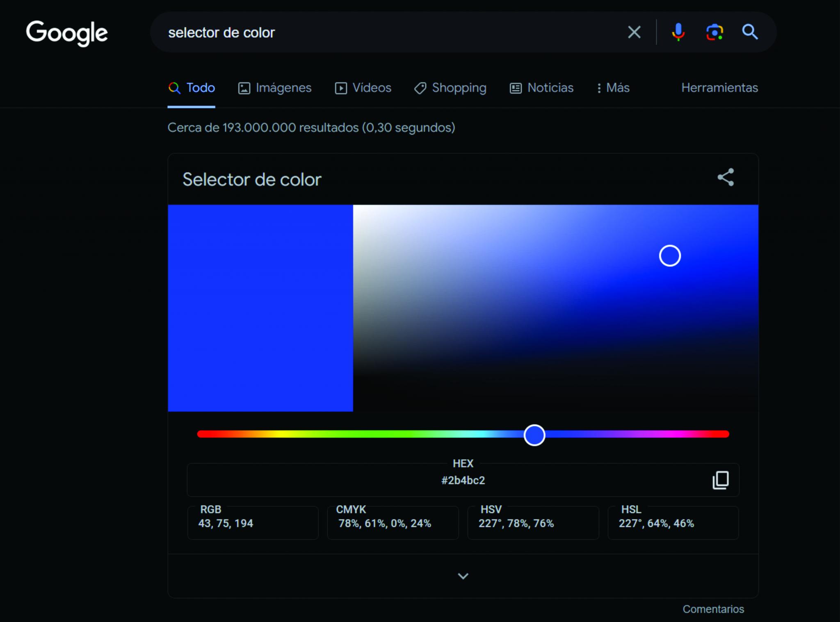This screenshot has height=622, width=840.
Task: Click the HEX value field #2b4bc2
Action: pos(463,480)
